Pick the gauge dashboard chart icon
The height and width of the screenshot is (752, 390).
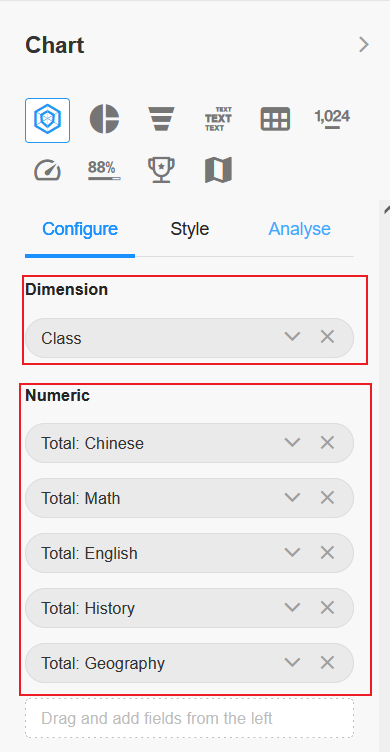click(47, 170)
